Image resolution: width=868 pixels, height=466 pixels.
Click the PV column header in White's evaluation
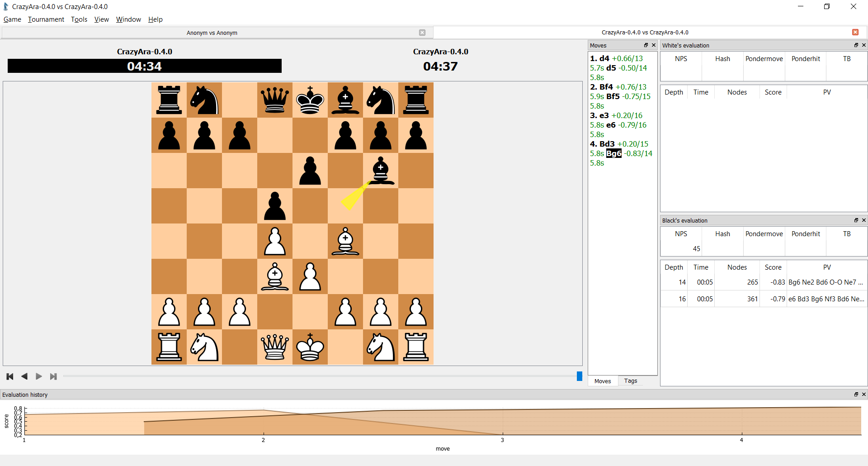point(827,92)
